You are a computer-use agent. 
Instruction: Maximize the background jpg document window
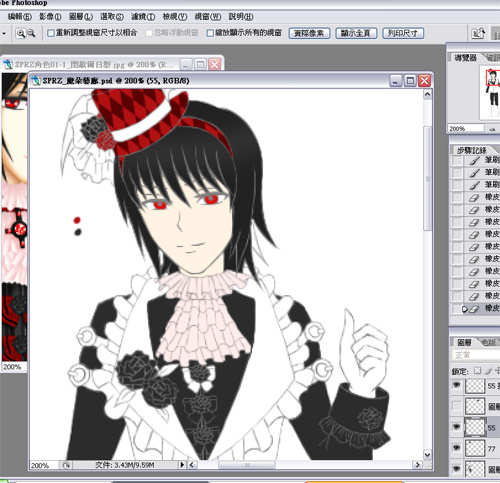[200, 64]
